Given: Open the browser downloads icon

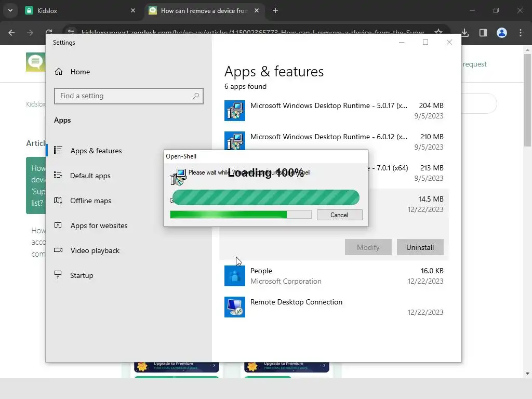Looking at the screenshot, I should pos(465,33).
